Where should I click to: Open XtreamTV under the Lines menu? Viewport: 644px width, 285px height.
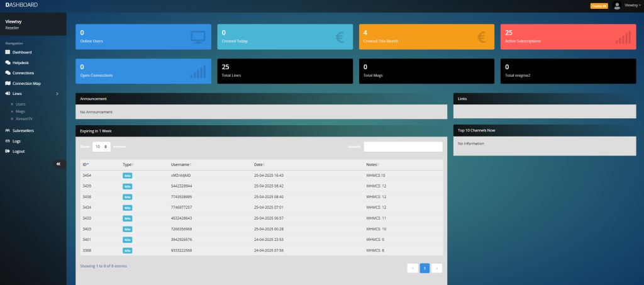coord(24,118)
